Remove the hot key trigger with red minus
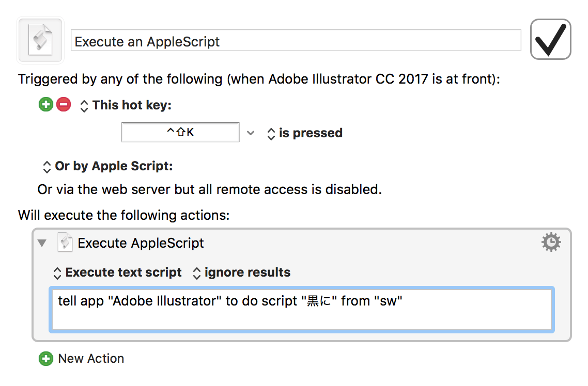 tap(64, 104)
